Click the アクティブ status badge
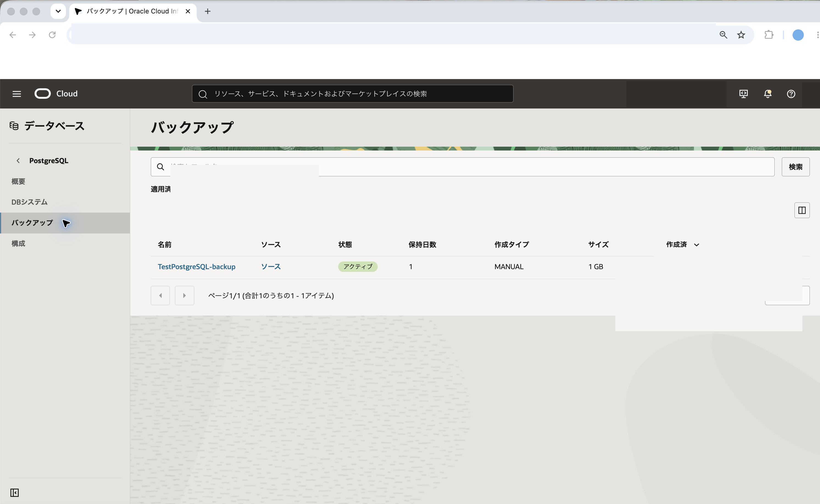 (358, 267)
